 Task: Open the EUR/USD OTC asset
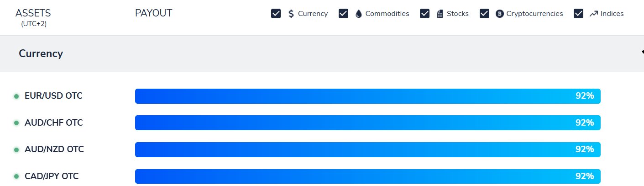[x=53, y=96]
